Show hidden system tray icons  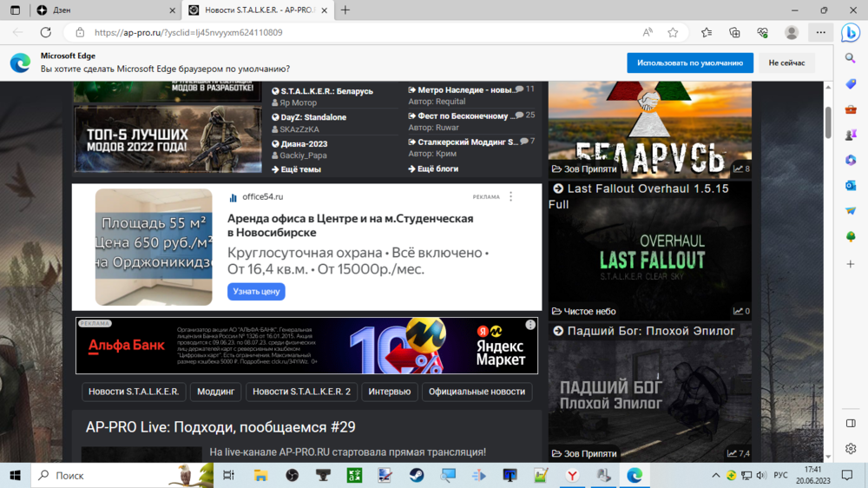pos(715,475)
